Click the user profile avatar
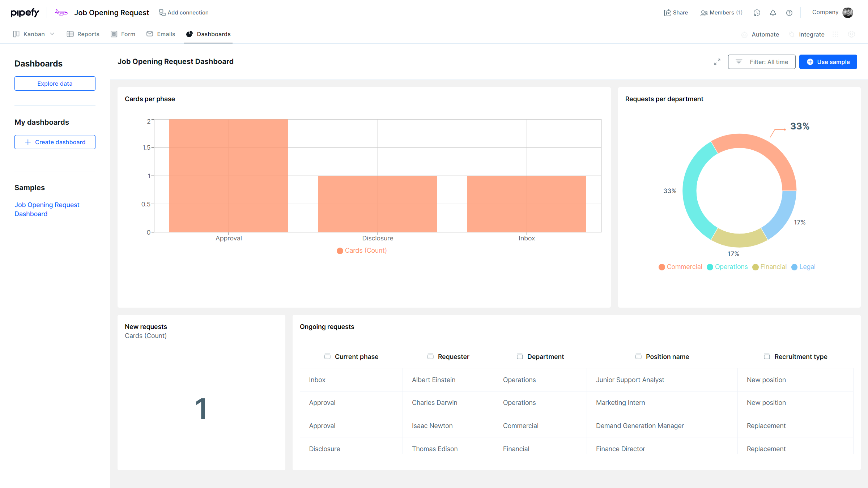This screenshot has width=868, height=488. coord(848,13)
